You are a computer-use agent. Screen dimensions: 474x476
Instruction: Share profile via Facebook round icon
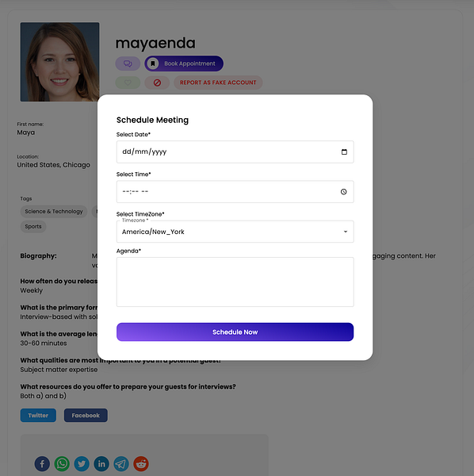(42, 464)
